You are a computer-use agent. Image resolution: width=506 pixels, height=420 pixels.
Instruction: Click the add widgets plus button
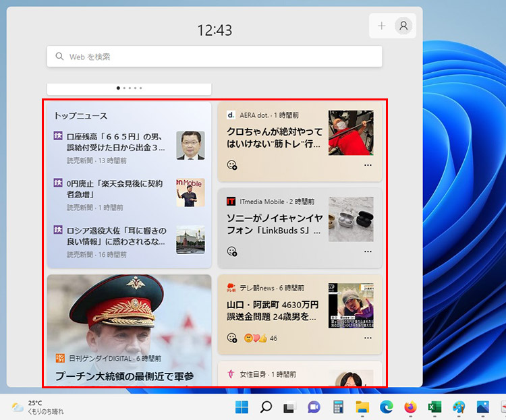pos(382,26)
